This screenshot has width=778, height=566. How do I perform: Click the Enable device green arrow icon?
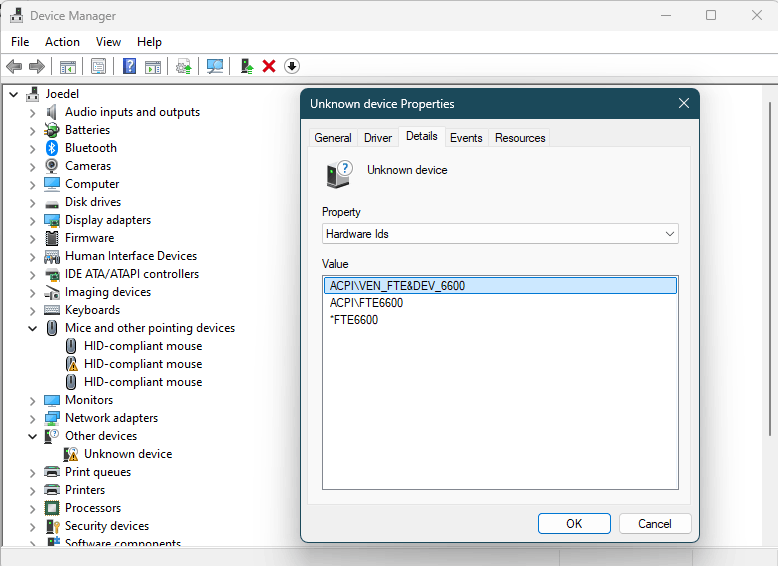(x=247, y=66)
